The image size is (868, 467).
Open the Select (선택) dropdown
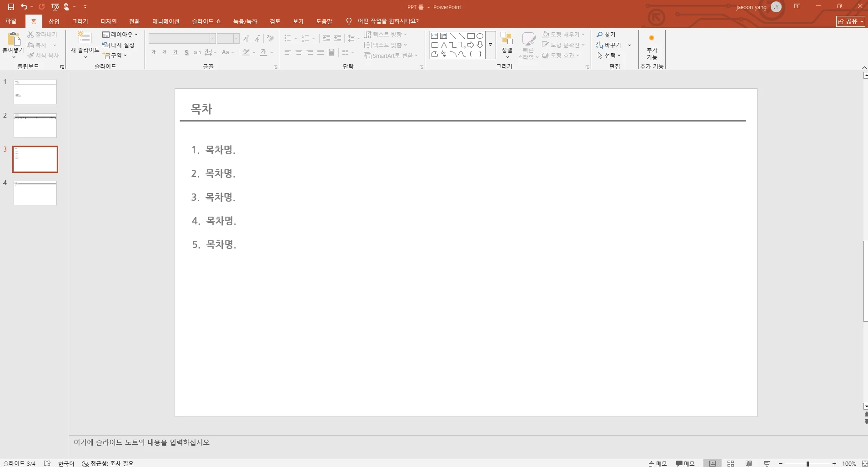coord(609,56)
